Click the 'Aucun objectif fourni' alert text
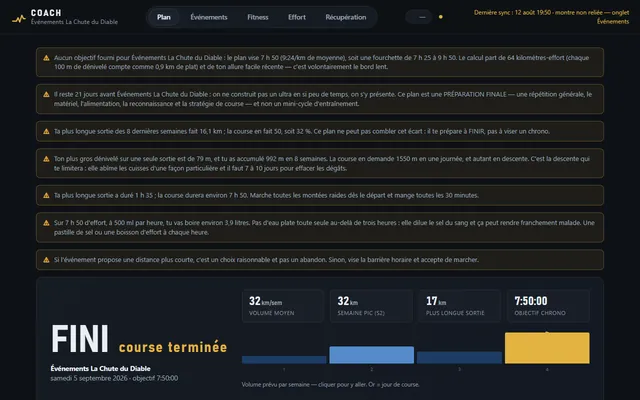Image resolution: width=640 pixels, height=400 pixels. [x=322, y=62]
